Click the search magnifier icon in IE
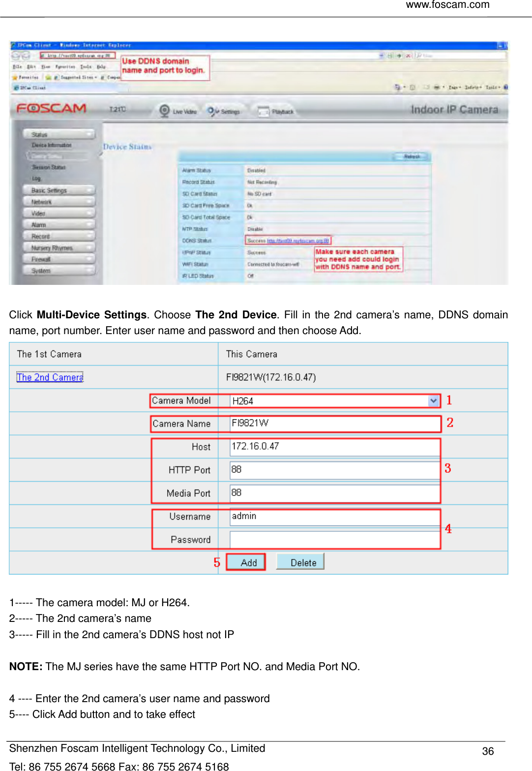The height and width of the screenshot is (771, 532). [x=418, y=55]
